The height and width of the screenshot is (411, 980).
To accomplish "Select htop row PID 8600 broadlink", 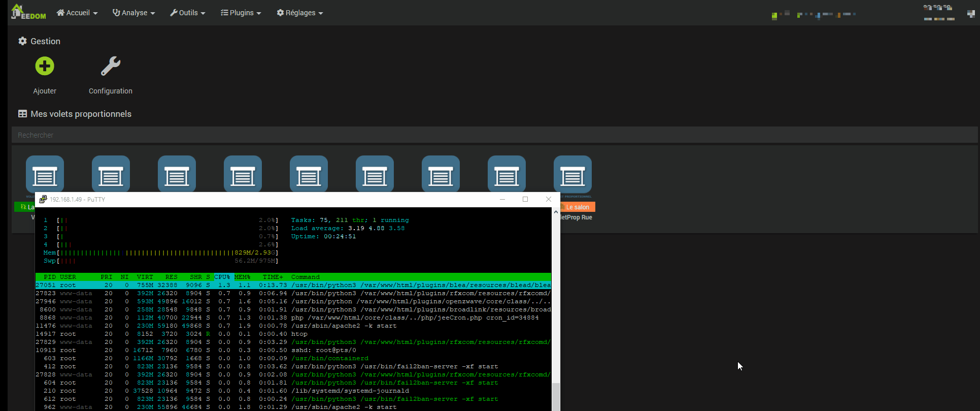I will pos(293,309).
